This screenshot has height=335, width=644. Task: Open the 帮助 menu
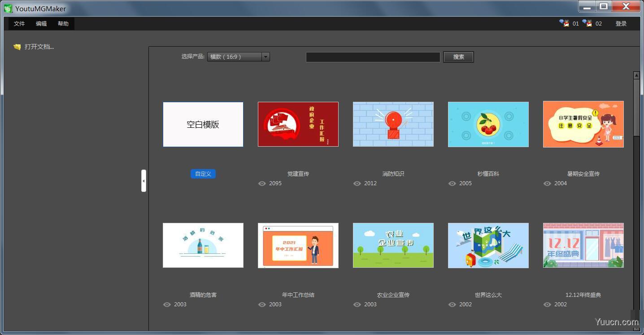point(63,23)
